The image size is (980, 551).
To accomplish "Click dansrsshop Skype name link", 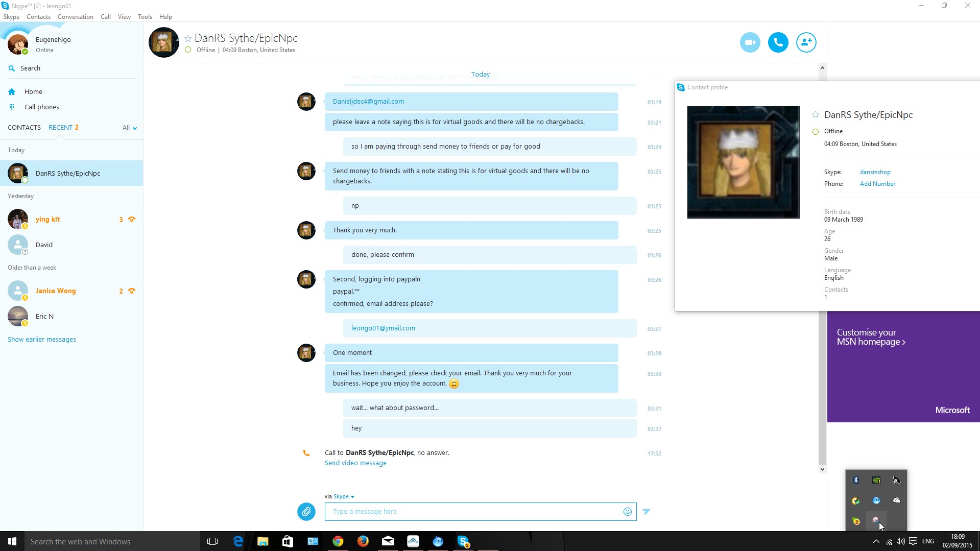I will (x=875, y=172).
